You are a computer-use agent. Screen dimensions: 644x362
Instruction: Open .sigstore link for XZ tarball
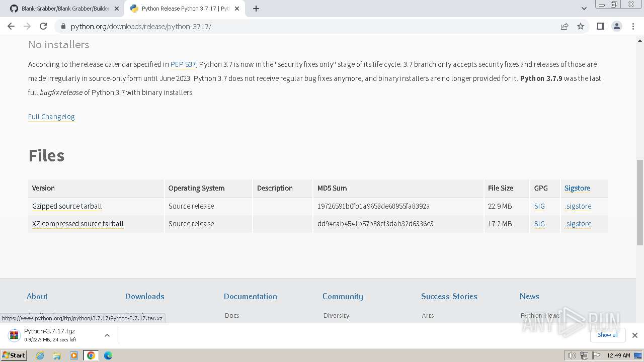578,224
